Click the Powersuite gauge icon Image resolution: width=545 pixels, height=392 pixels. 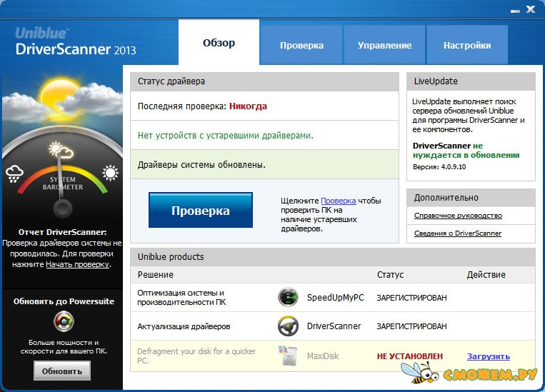(x=64, y=321)
